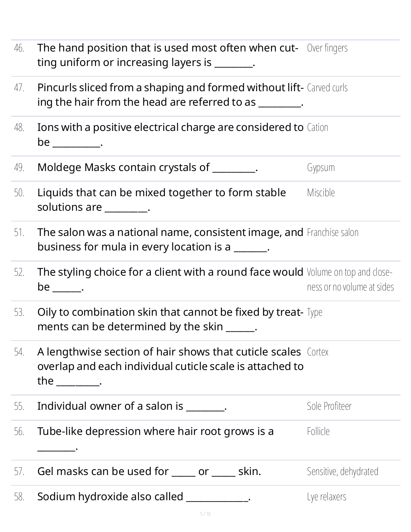Viewport: 411px width, 532px height.
Task: Select the answer "Follicle"
Action: click(318, 431)
